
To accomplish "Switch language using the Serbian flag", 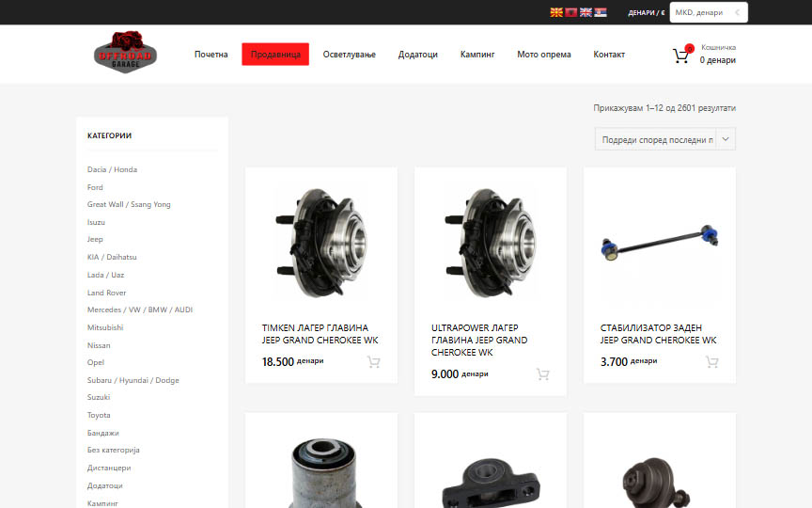I will tap(601, 12).
